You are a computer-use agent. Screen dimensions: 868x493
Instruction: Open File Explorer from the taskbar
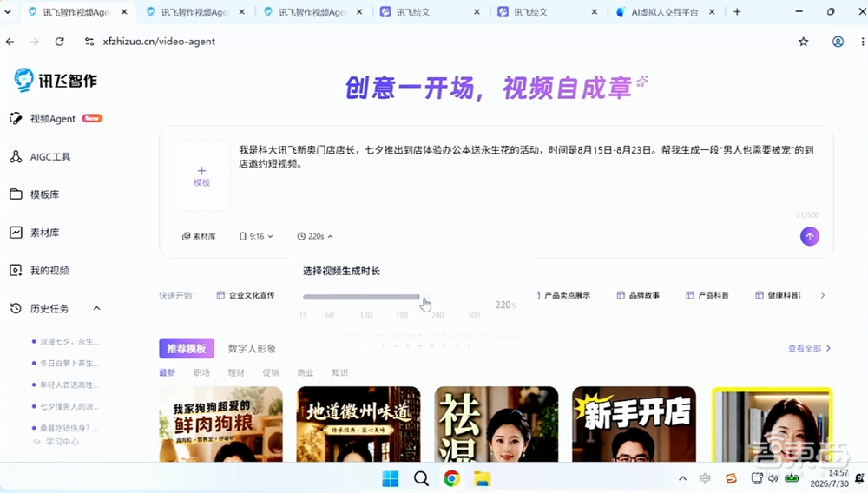[x=482, y=478]
